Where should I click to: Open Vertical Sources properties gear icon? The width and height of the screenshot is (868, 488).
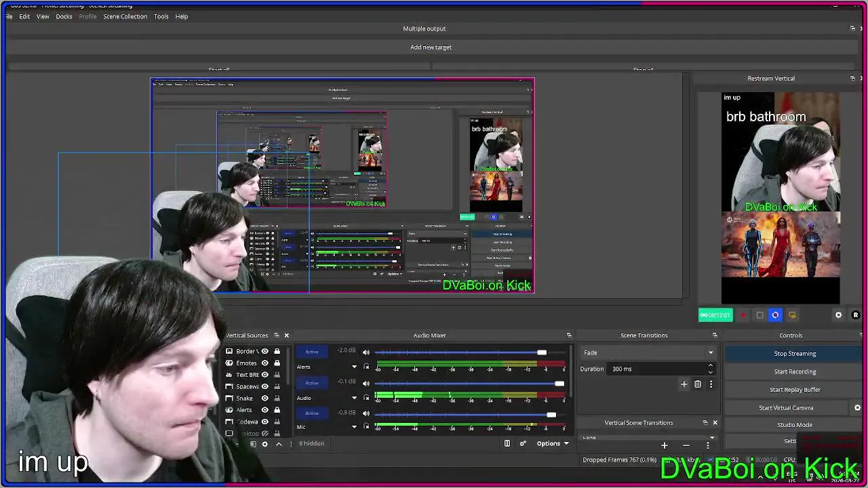(x=264, y=444)
